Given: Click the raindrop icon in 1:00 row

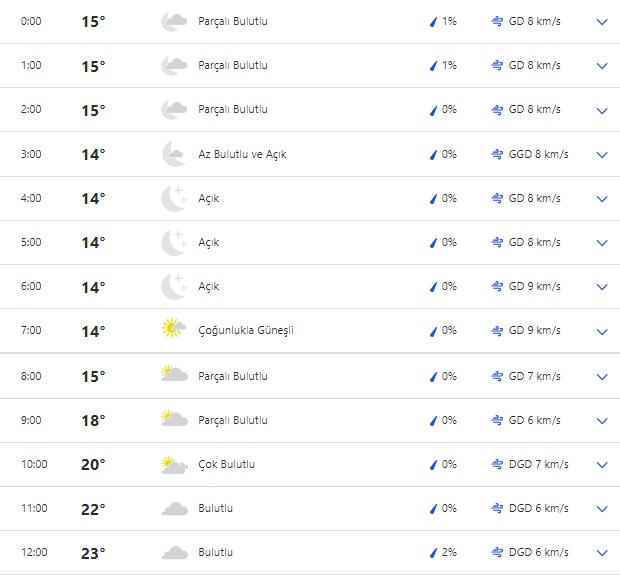Looking at the screenshot, I should (x=434, y=66).
